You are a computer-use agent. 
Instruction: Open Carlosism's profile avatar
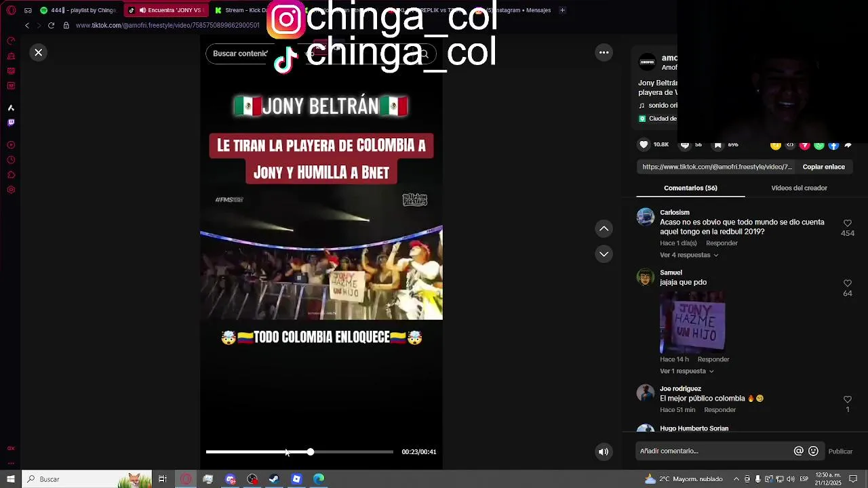pyautogui.click(x=646, y=217)
